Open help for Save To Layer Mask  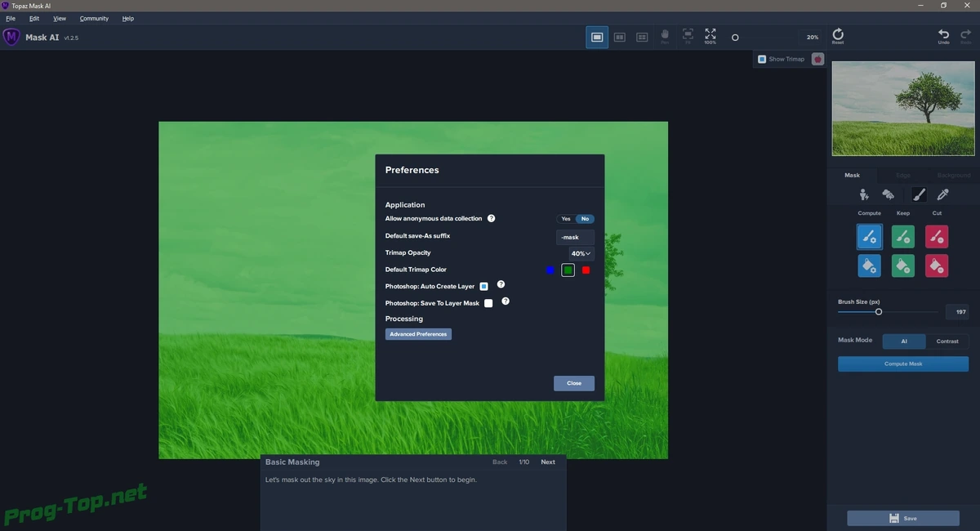[506, 301]
